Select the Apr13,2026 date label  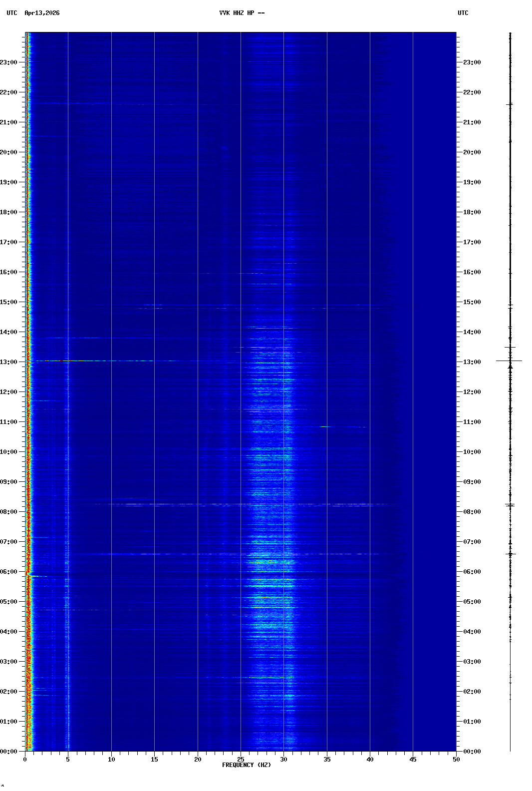coord(42,13)
